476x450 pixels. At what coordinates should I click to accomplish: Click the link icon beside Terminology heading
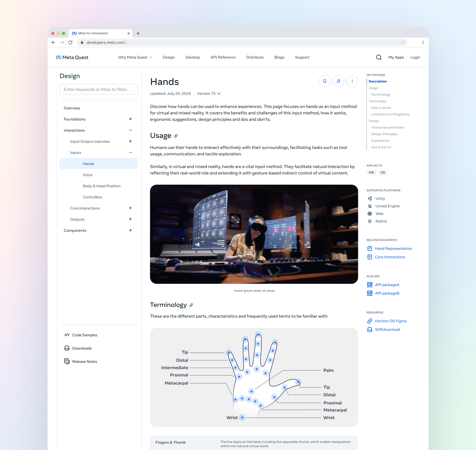[191, 305]
